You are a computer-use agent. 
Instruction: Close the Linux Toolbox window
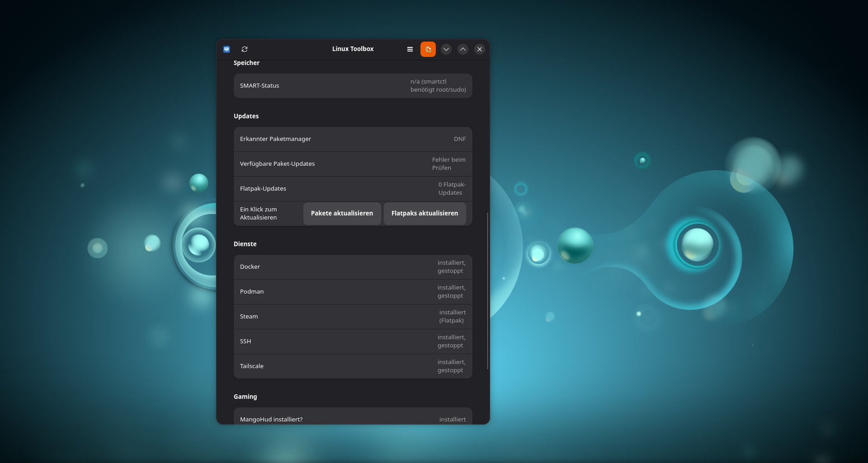(480, 49)
